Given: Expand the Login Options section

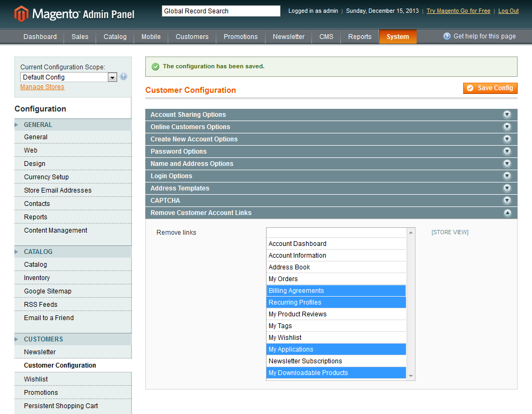Looking at the screenshot, I should pos(331,176).
